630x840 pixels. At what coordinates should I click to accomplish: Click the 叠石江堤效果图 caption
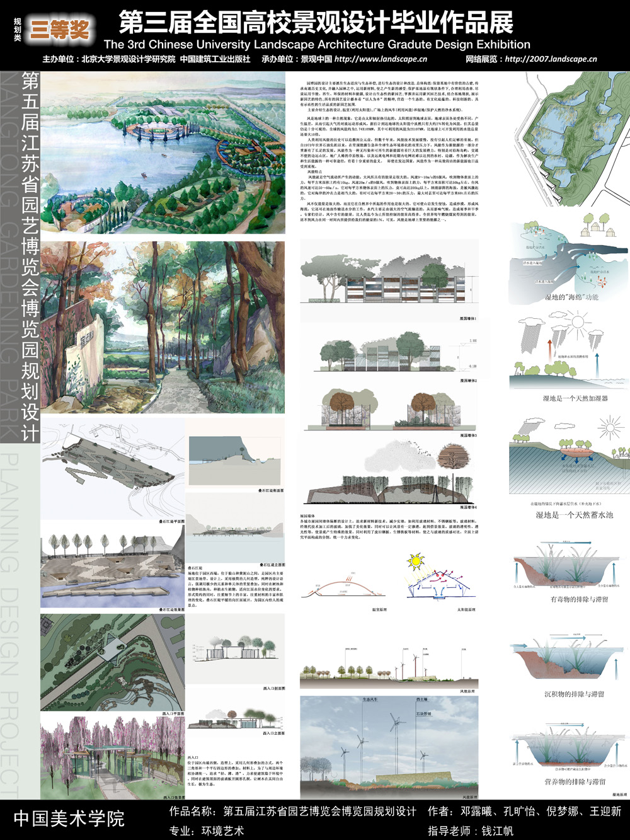172,610
